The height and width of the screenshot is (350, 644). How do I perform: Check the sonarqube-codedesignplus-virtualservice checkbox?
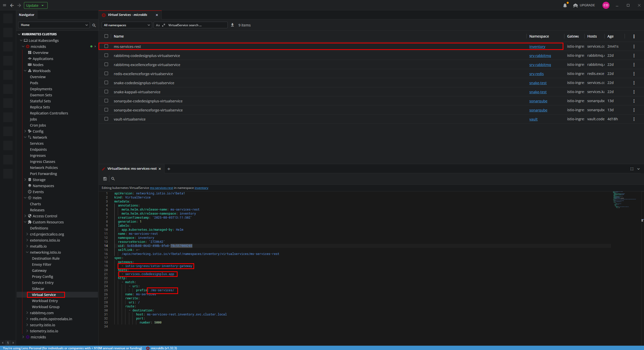click(x=106, y=101)
